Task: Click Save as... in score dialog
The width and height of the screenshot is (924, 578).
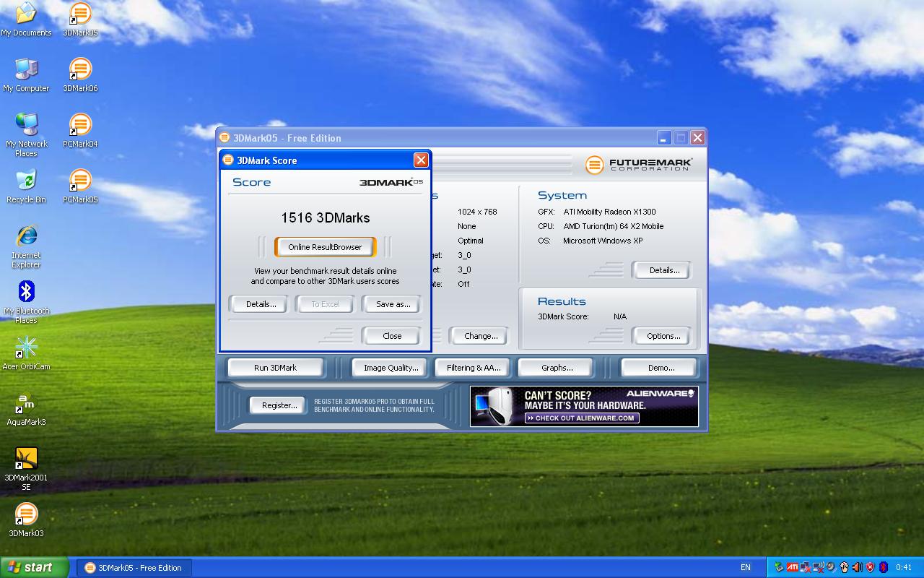Action: point(393,304)
